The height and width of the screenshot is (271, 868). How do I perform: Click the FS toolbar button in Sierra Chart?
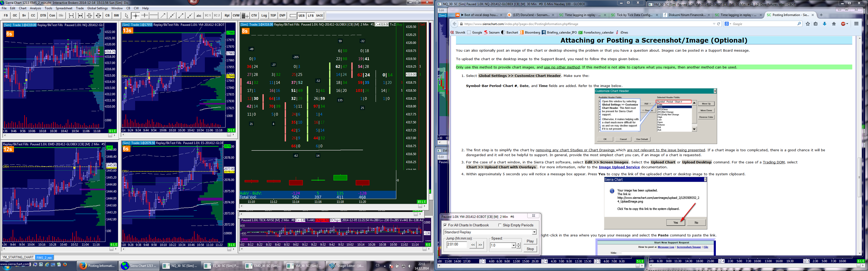coord(6,15)
